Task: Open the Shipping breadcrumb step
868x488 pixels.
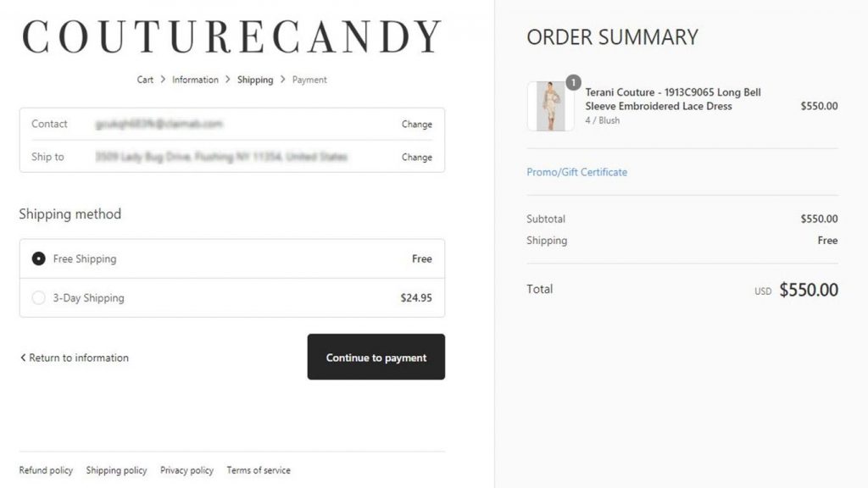Action: 255,80
